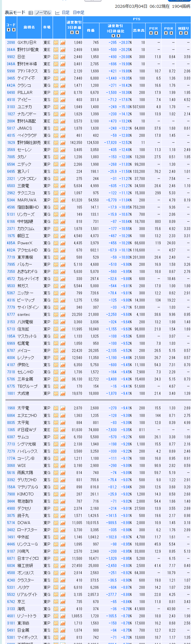Open the book icon for santec row
This screenshot has height=644, width=195.
(56, 315)
